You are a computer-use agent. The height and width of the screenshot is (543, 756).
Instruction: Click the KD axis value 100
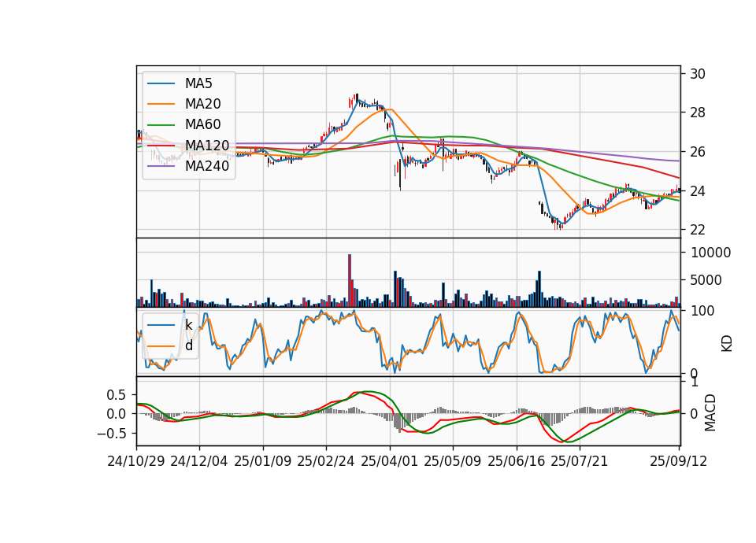[x=702, y=311]
